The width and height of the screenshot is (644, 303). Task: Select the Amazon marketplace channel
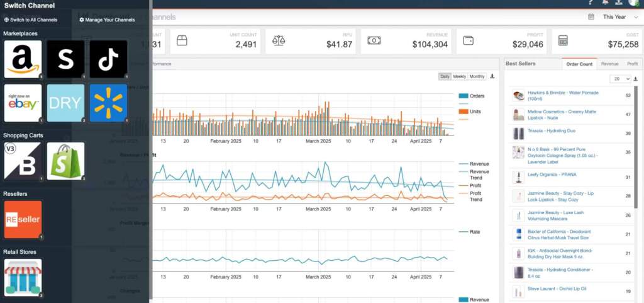(23, 59)
